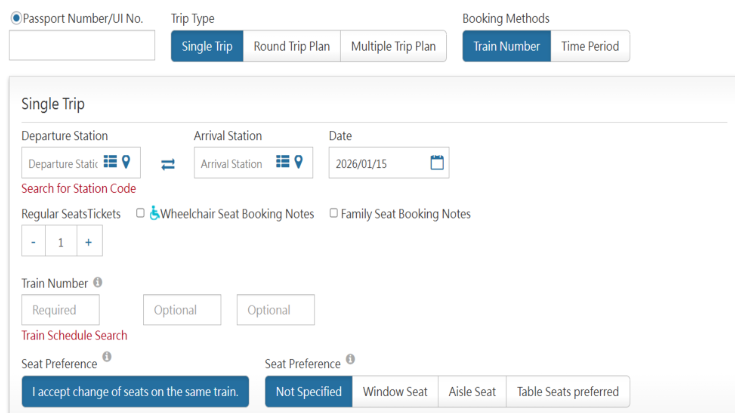Select Multiple Trip Plan
This screenshot has height=413, width=735.
(393, 46)
